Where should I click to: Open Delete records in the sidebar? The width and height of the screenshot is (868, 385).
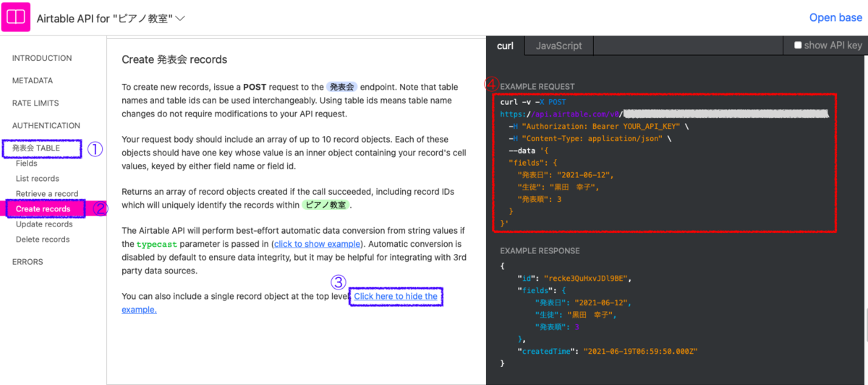coord(43,240)
